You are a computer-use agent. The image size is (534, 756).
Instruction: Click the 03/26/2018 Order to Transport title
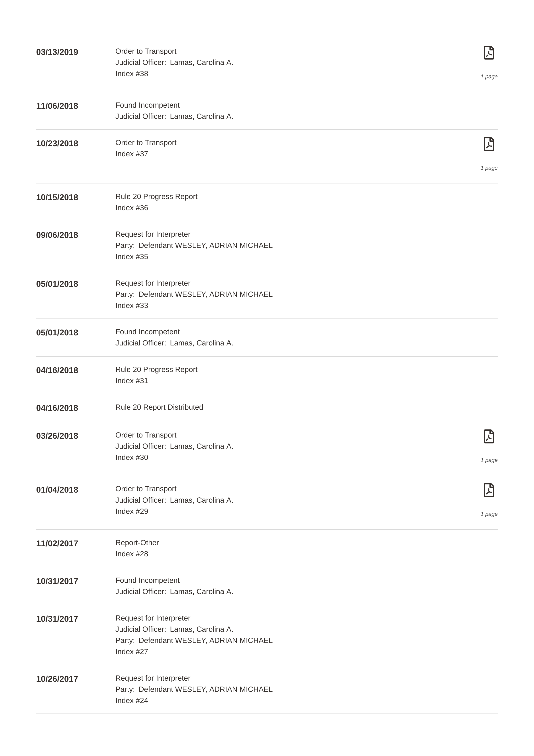(146, 435)
